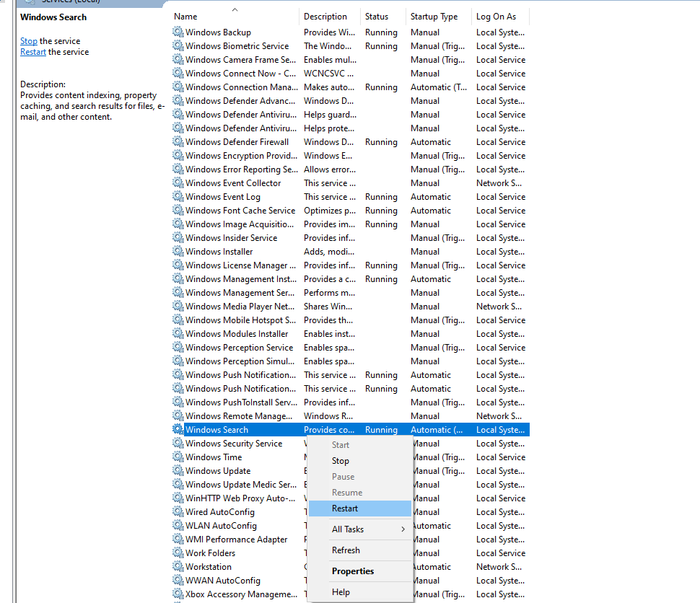This screenshot has width=700, height=603.
Task: Click the gear icon beside WWAN AutoConfig
Action: (178, 580)
